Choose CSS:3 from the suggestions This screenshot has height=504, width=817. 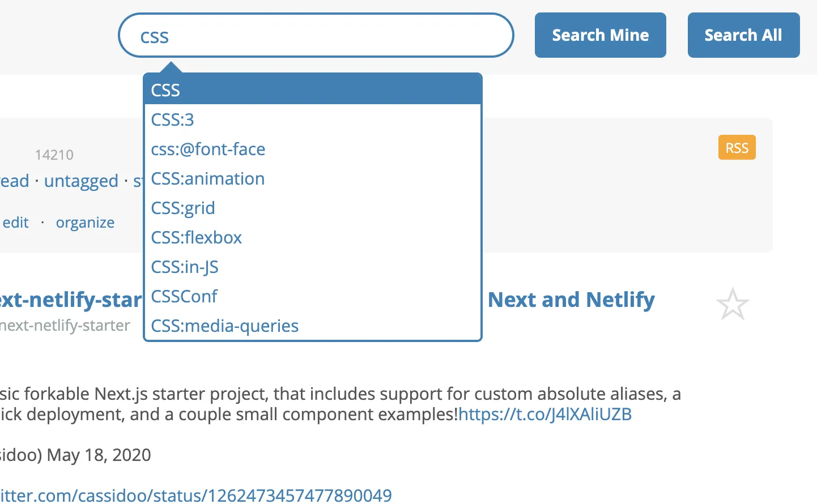(173, 119)
